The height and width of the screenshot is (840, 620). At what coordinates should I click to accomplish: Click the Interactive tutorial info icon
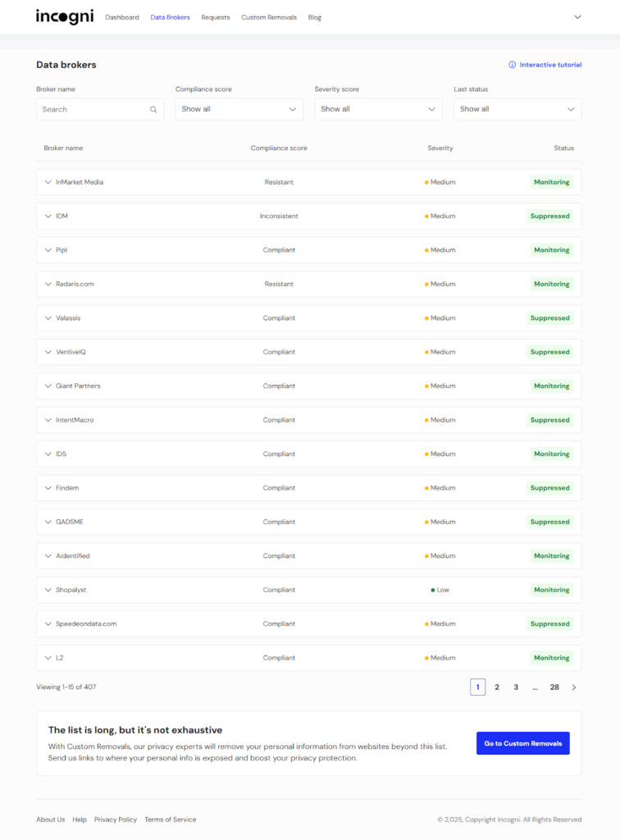click(513, 65)
